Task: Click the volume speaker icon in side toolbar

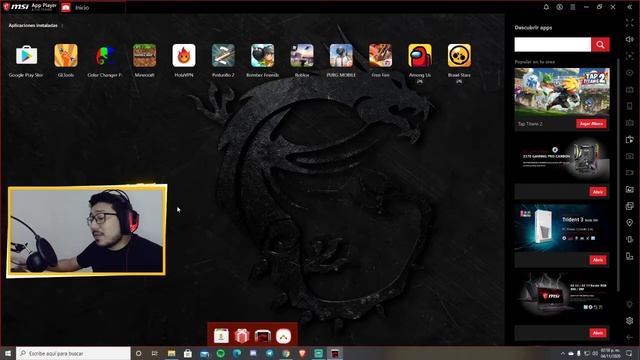Action: pos(630,39)
